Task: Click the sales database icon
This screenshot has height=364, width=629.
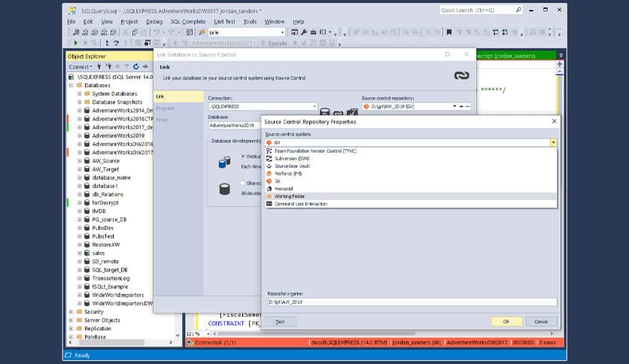Action: 87,253
